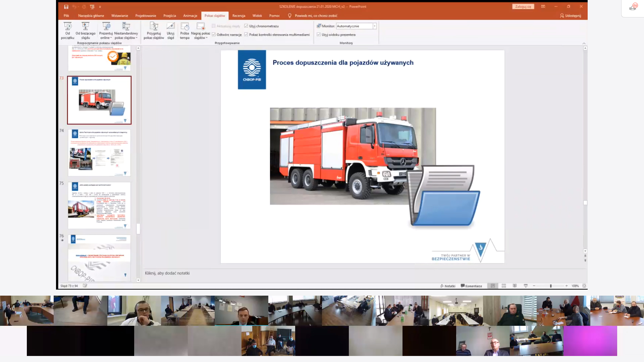Toggle Użyj chronometrażu checkbox

246,26
